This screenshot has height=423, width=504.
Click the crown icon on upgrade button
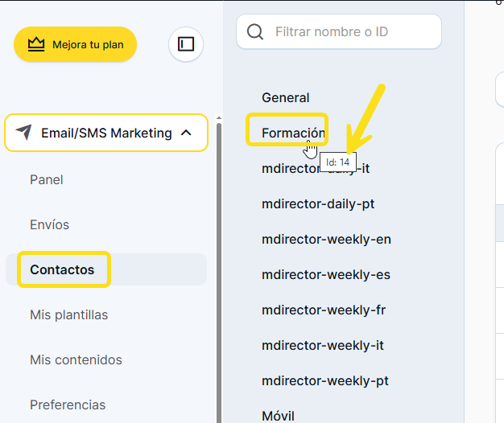(35, 45)
